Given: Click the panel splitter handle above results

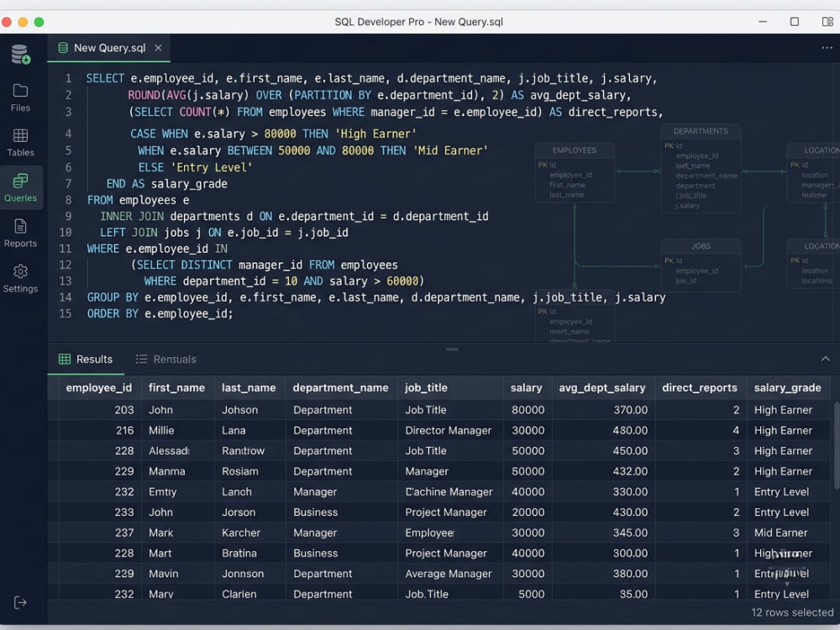Looking at the screenshot, I should [452, 349].
